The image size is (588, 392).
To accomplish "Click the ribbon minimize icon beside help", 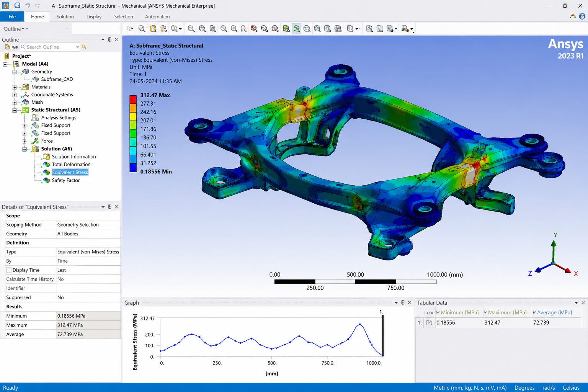I will point(573,16).
